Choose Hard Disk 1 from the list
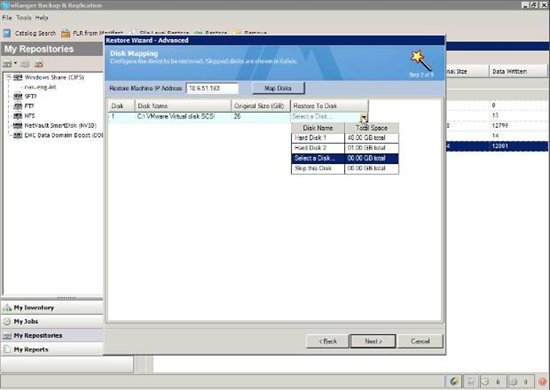This screenshot has height=390, width=550. [x=345, y=138]
